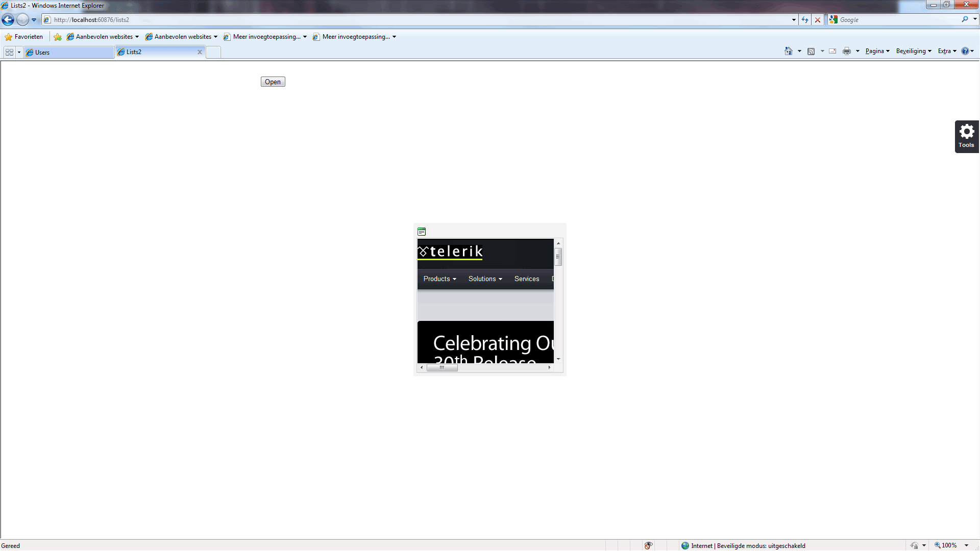Open the search provider dropdown arrow
The image size is (980, 551).
click(x=975, y=19)
